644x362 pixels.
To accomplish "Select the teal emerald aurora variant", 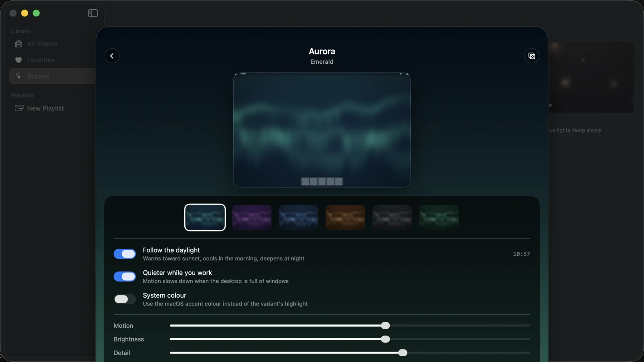I will (x=205, y=217).
